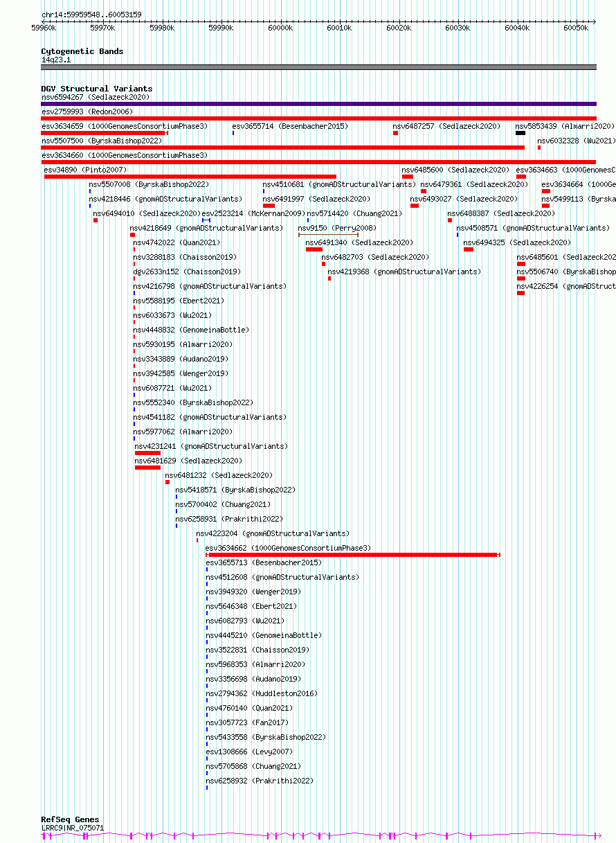Click the Cytogenetic Bands track title
Screen dimensions: 616x843
coord(82,51)
